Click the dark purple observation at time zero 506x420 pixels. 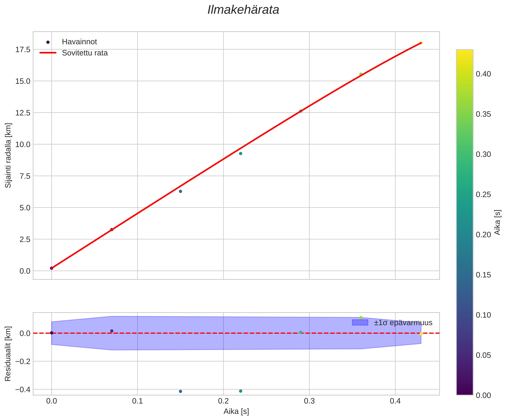[52, 268]
